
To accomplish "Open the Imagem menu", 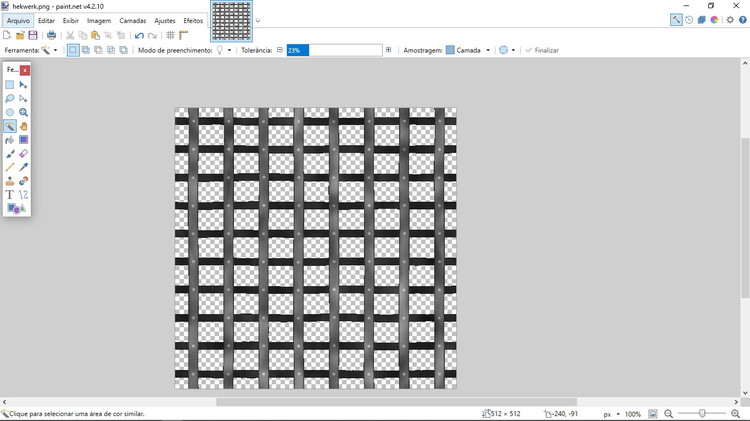I will 99,21.
